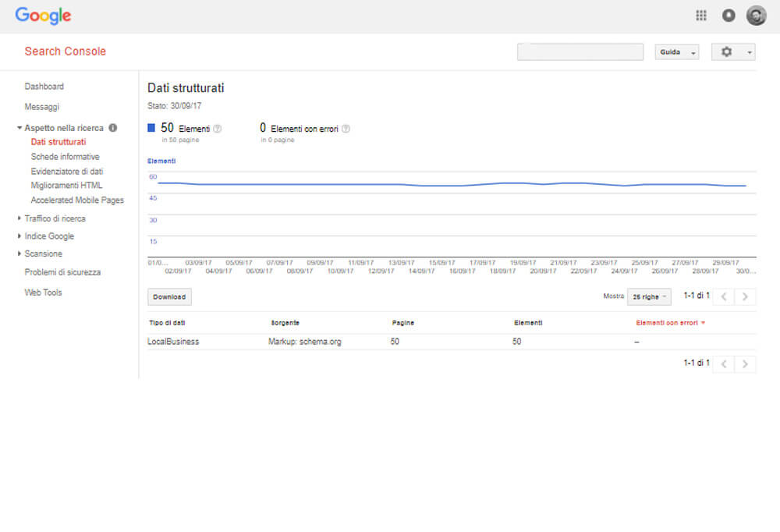Click the Stato: 30/09/17 text

(174, 106)
